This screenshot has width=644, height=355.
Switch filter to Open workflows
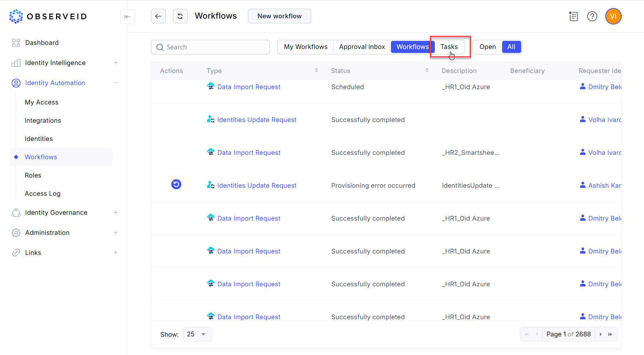pos(487,47)
